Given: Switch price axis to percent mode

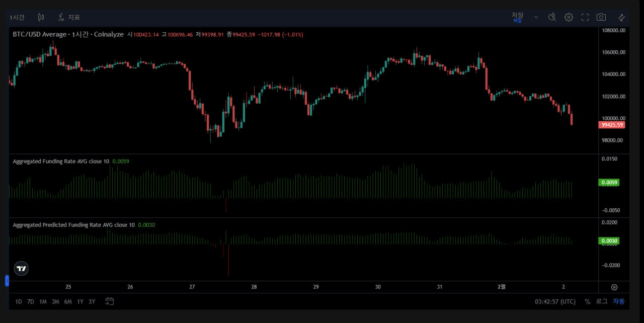Looking at the screenshot, I should click(587, 301).
